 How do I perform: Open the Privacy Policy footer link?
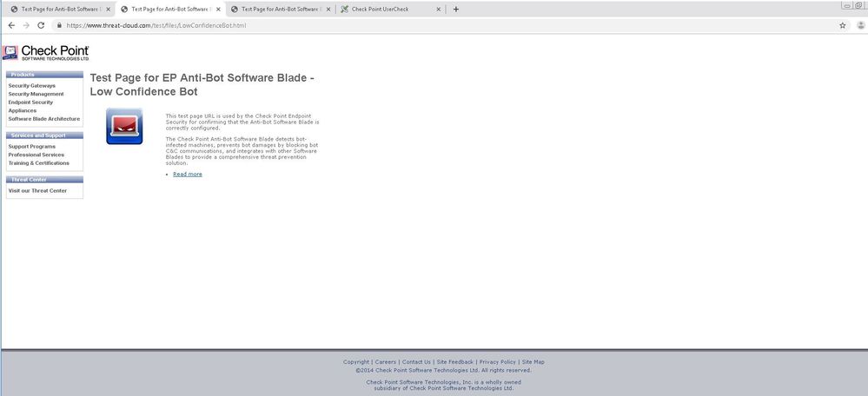(497, 362)
